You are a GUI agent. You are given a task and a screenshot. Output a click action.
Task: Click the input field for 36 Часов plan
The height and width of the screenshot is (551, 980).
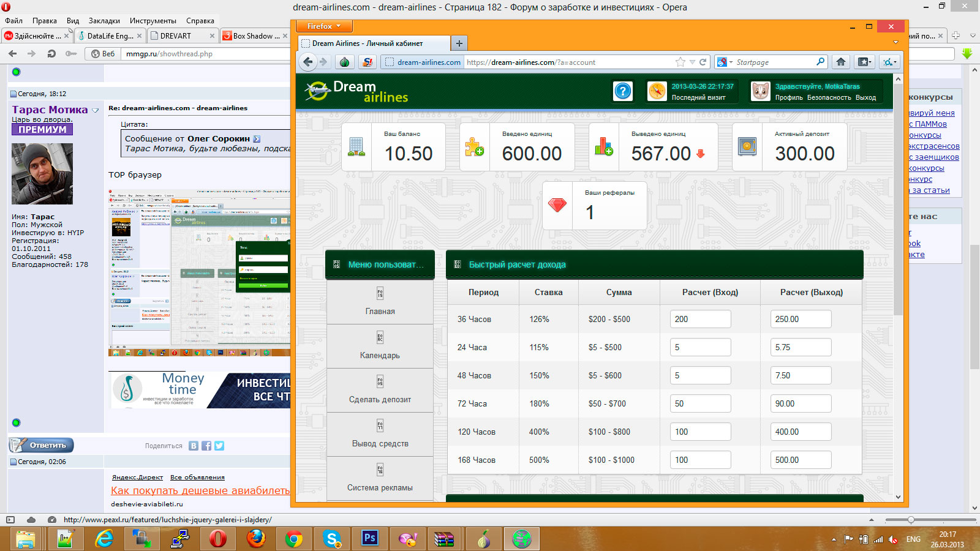pyautogui.click(x=700, y=319)
